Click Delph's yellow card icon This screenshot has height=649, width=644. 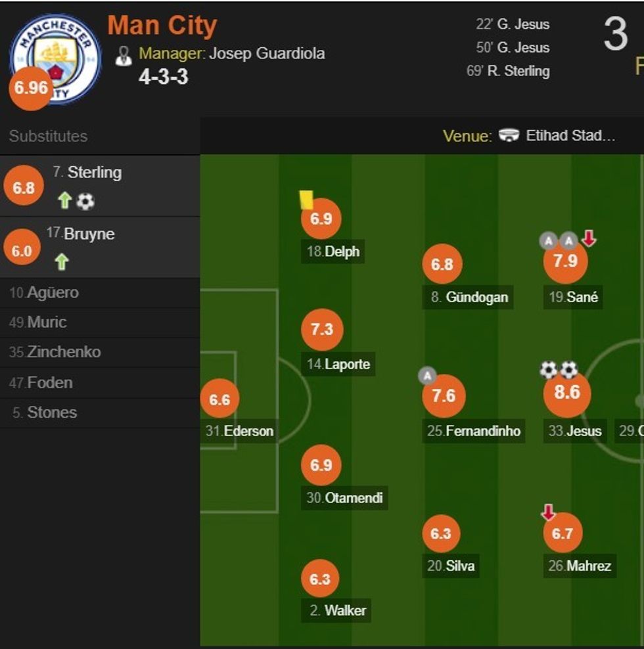pyautogui.click(x=306, y=200)
